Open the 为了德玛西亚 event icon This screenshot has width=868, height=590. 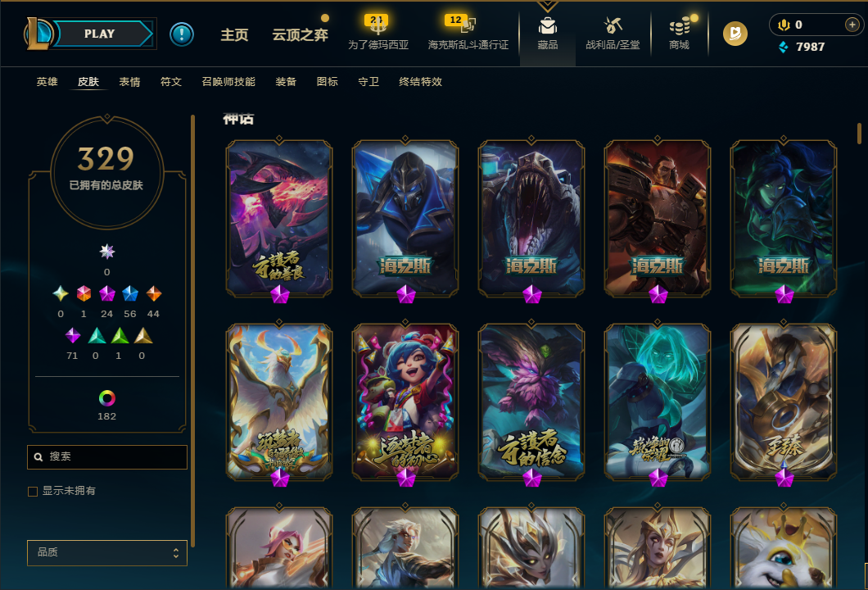(x=377, y=25)
